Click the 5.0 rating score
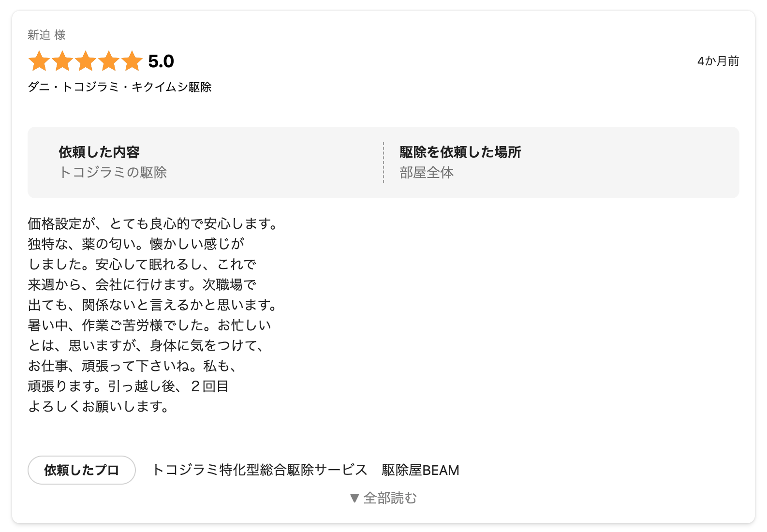This screenshot has height=532, width=767. [x=161, y=61]
